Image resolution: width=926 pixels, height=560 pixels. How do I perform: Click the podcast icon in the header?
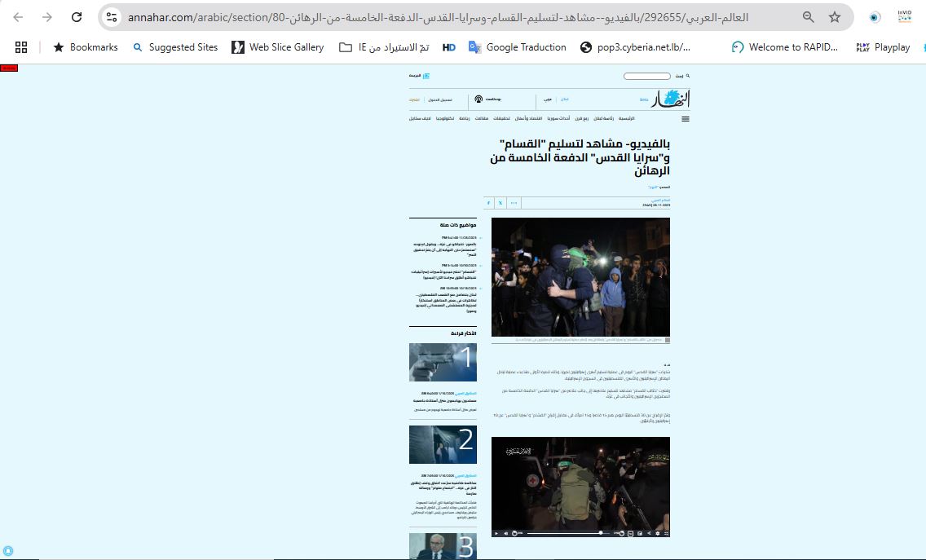(478, 99)
